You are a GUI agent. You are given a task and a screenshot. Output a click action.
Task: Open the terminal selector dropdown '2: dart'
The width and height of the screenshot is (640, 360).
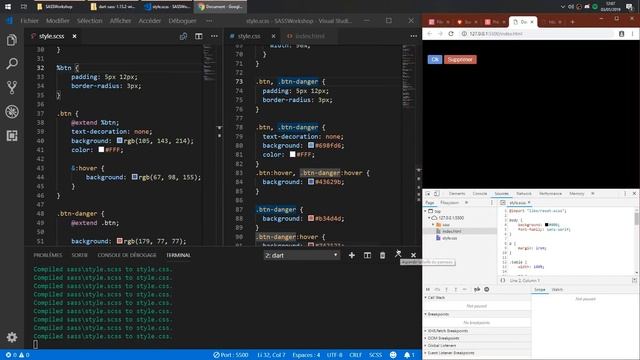pos(301,255)
